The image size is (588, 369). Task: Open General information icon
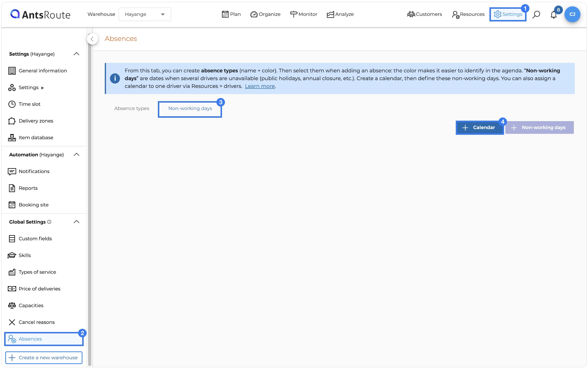click(x=12, y=70)
